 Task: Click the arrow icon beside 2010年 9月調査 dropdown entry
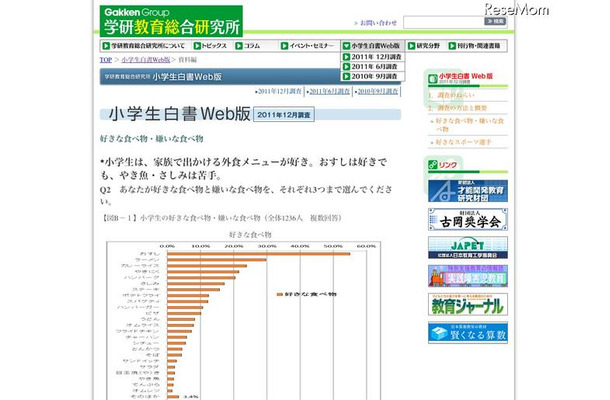pyautogui.click(x=346, y=76)
